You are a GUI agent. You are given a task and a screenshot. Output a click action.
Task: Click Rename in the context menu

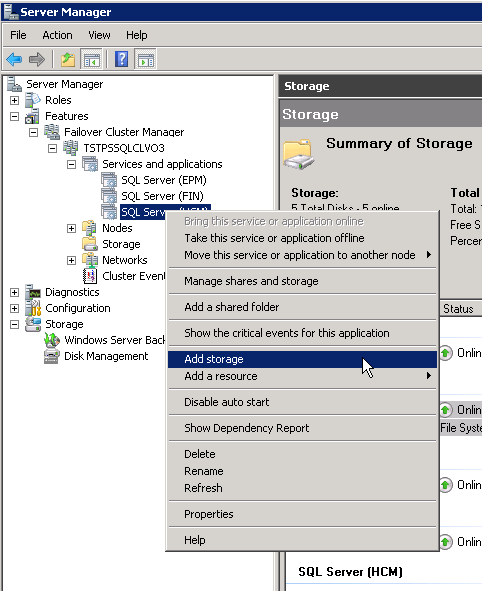(x=302, y=471)
